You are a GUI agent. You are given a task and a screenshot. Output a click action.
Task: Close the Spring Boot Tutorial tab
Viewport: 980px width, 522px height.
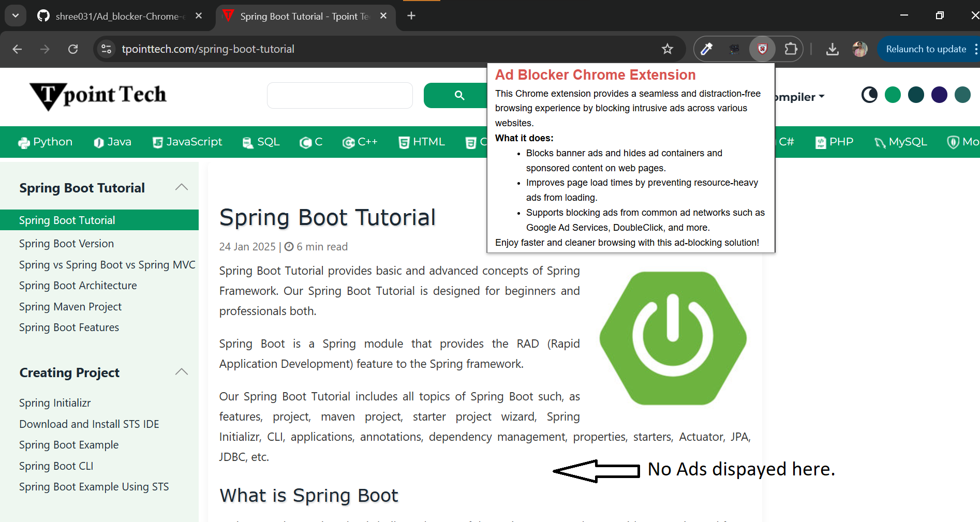(x=383, y=16)
